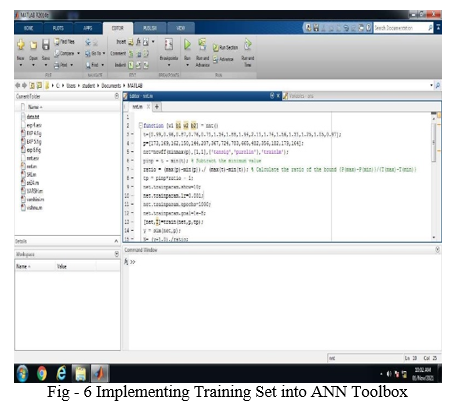Click the Run and Advance icon
Image resolution: width=462 pixels, height=409 pixels.
202,44
